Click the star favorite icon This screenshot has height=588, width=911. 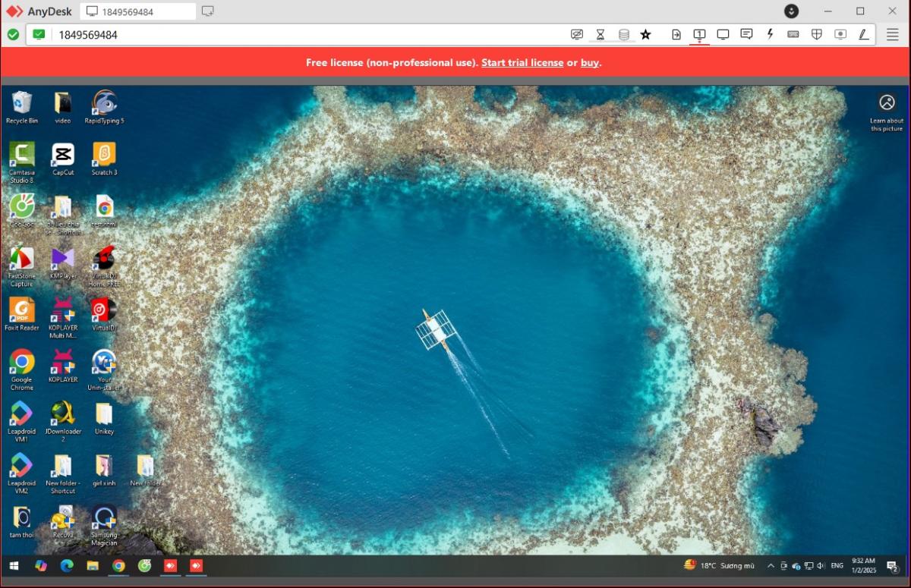coord(645,34)
